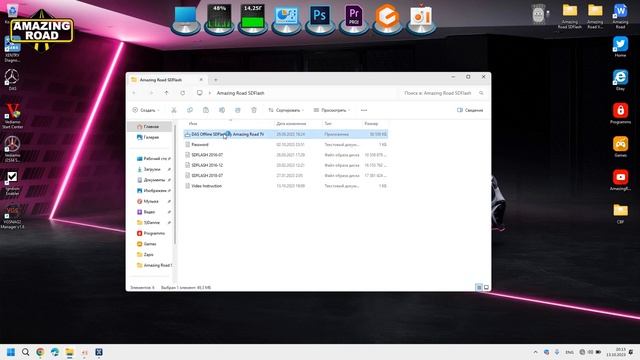Viewport: 640px width, 360px height.
Task: Click the Copy icon in Explorer toolbar
Action: pos(190,110)
